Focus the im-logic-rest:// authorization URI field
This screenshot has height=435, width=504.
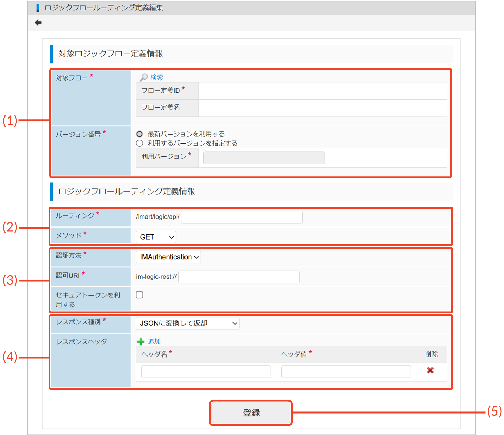coord(239,277)
